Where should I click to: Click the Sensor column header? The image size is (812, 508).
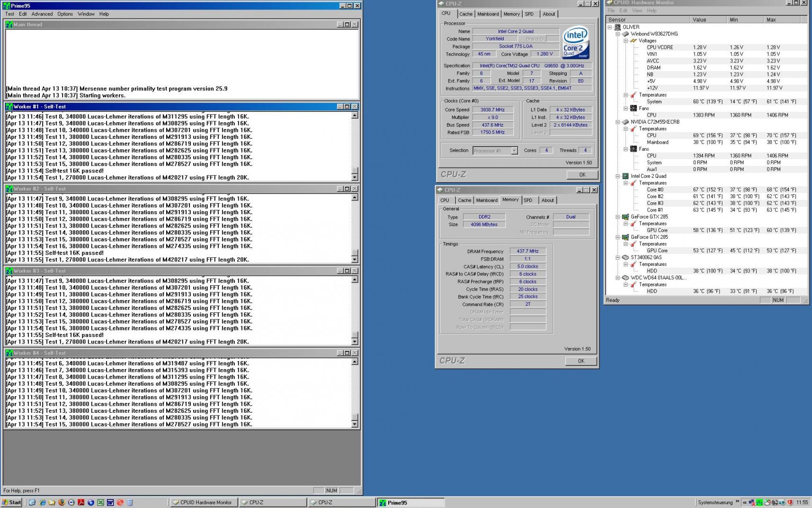click(648, 19)
